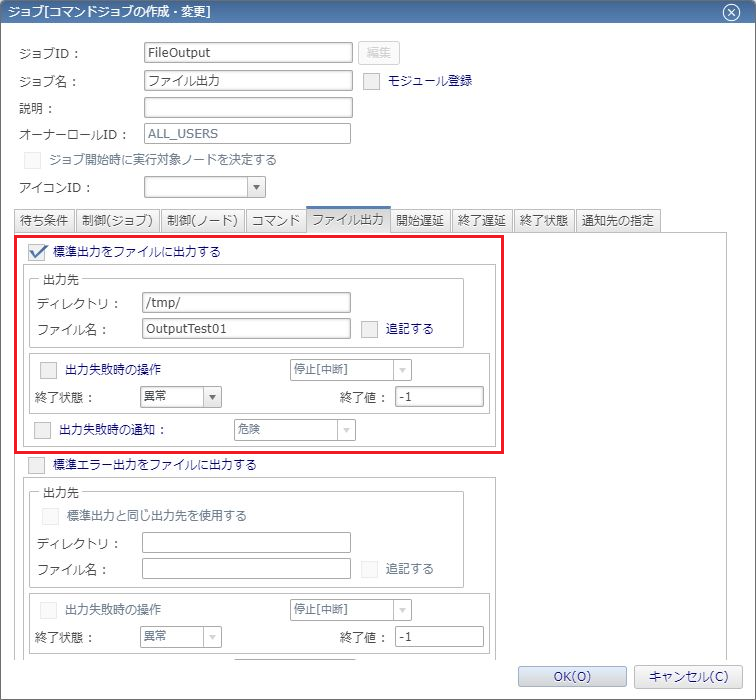Enable 標準エラー出力をファイルに出力する

coord(37,465)
